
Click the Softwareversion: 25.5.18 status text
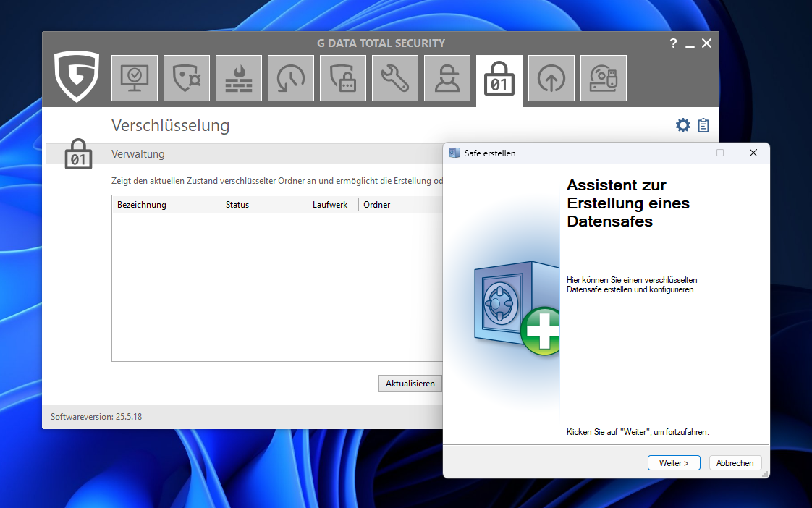96,417
